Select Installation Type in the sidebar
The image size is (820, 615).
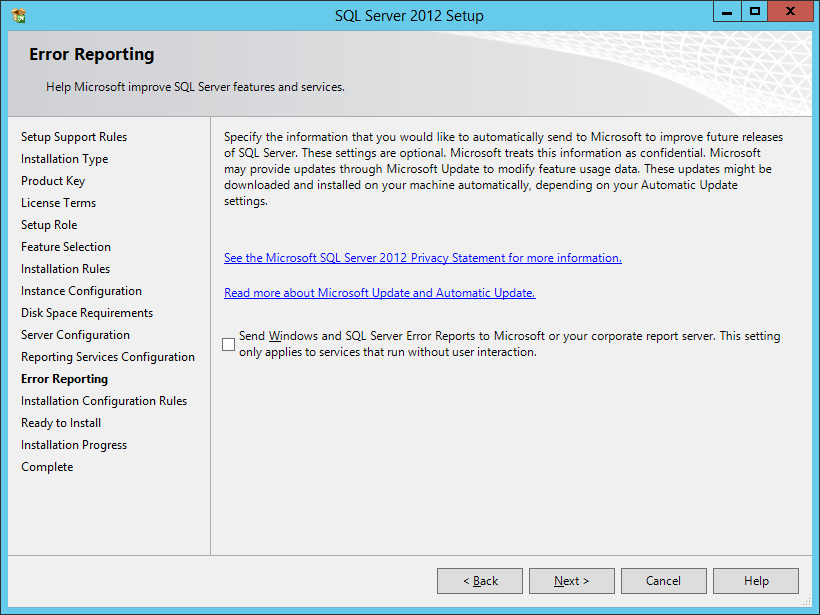64,158
